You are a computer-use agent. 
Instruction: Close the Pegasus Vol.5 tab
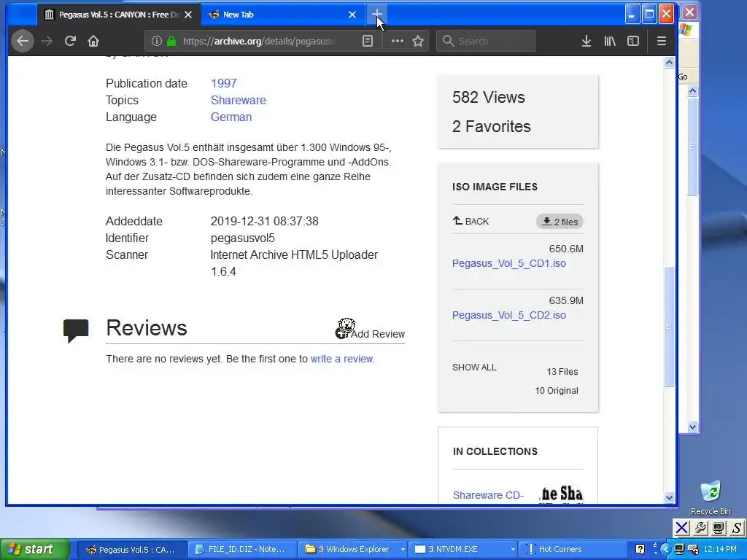tap(188, 15)
